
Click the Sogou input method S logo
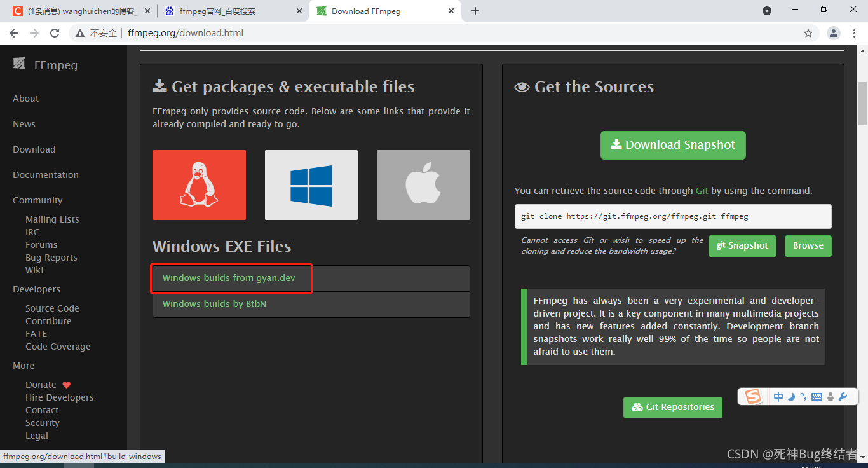pos(753,397)
